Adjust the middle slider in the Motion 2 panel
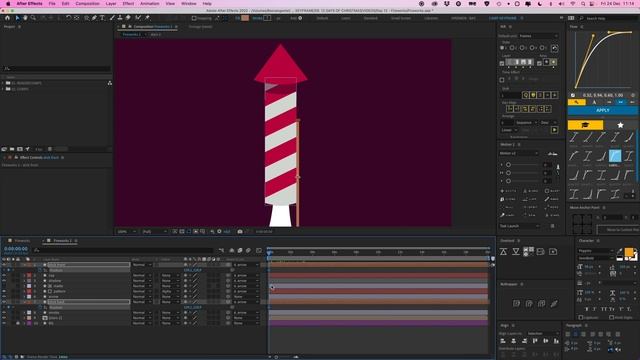 [x=509, y=173]
